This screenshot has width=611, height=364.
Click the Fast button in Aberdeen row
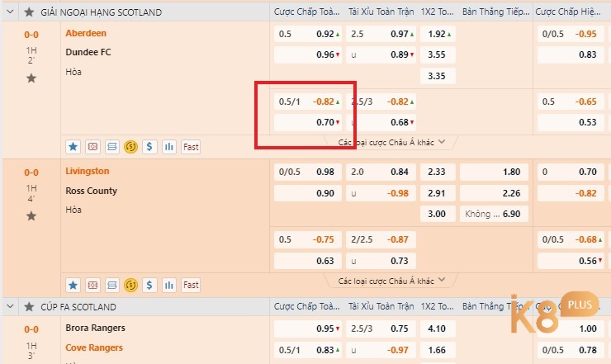point(191,147)
